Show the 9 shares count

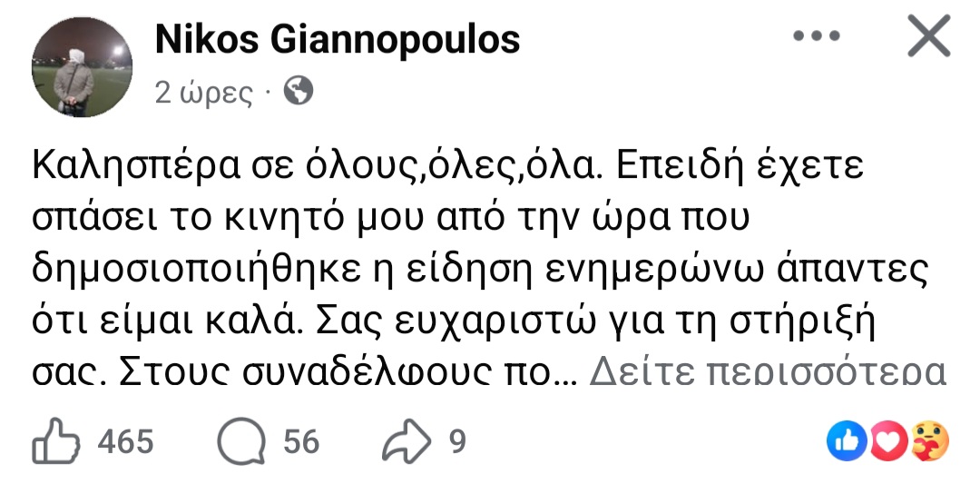coord(457,442)
